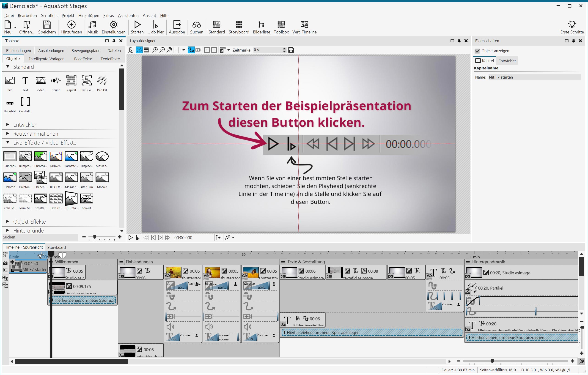
Task: Click the Musik toolbar icon
Action: coord(93,27)
